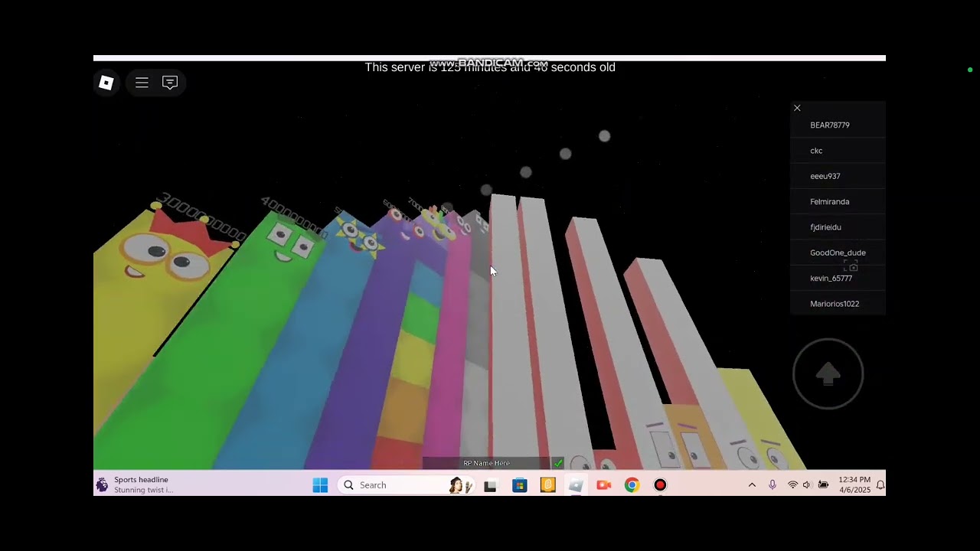Select player fjdirieidu in the list

838,227
